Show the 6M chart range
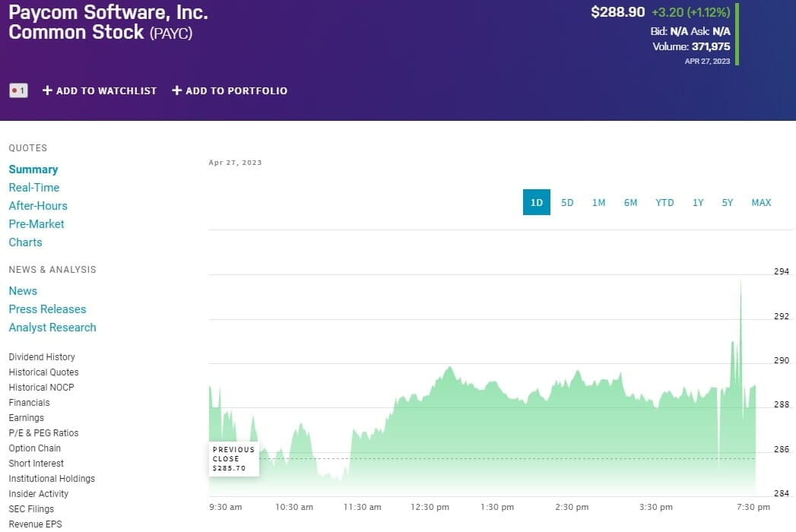 tap(630, 202)
